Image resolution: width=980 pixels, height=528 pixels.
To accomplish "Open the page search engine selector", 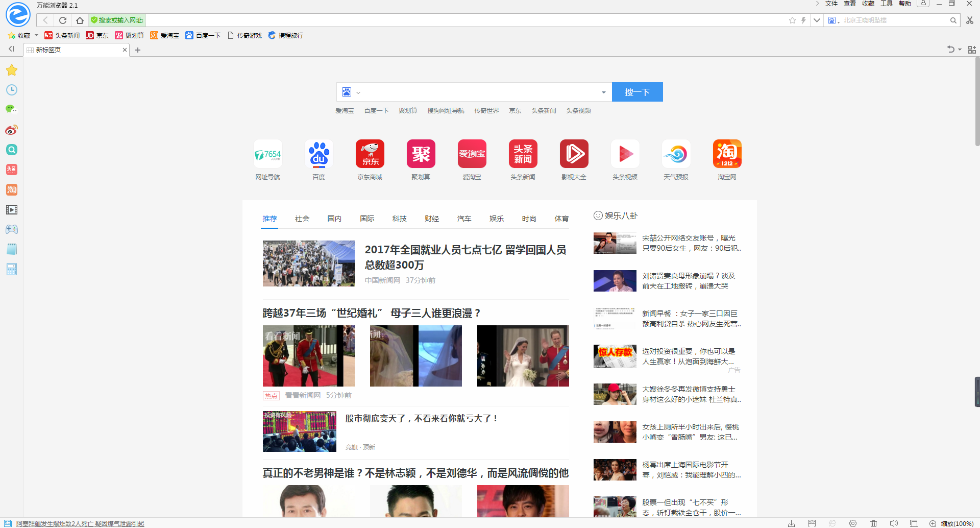I will (x=351, y=92).
